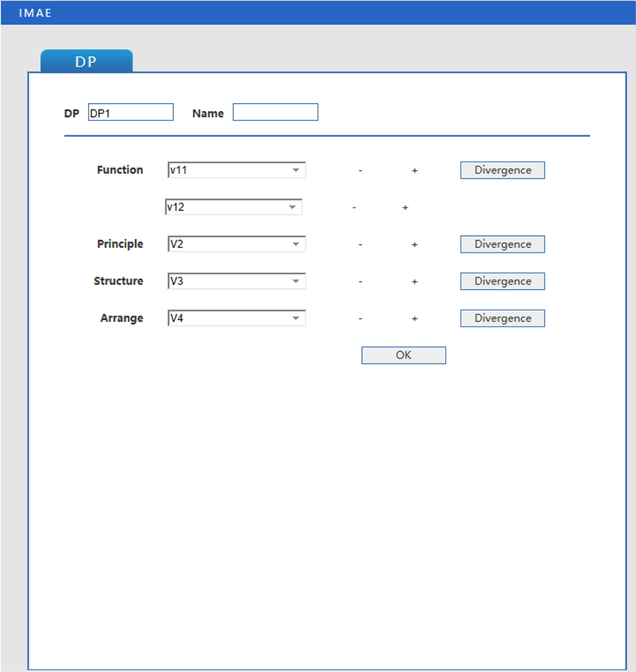This screenshot has width=636, height=672.
Task: Expand the v12 dropdown list
Action: click(x=233, y=207)
